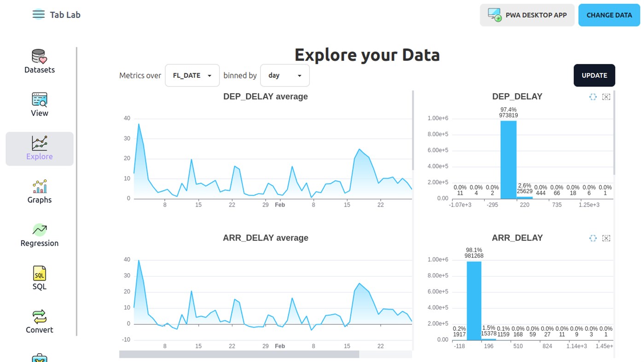The height and width of the screenshot is (362, 644).
Task: Click the 'Metrics over' label
Action: tap(140, 75)
